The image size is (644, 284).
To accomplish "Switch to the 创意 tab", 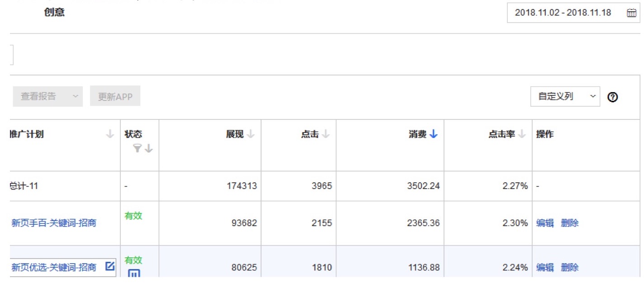I will pyautogui.click(x=54, y=12).
